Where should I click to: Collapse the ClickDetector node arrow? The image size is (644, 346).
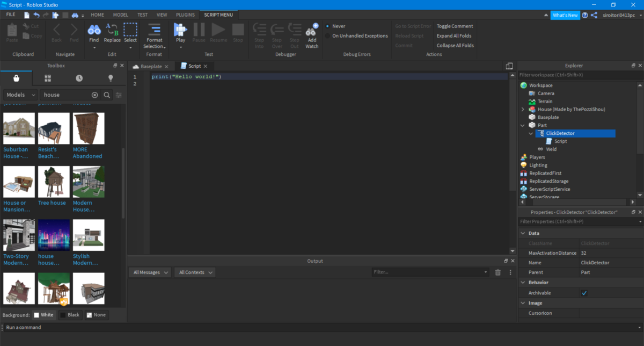[x=531, y=133]
